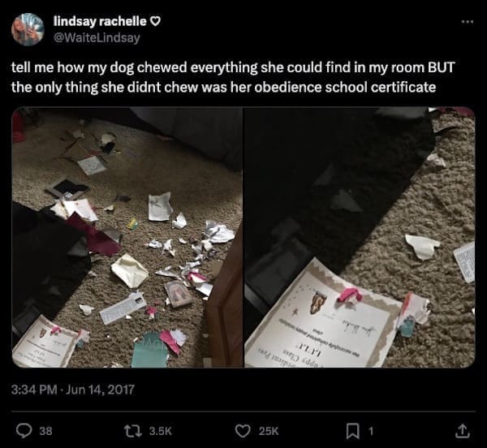Click the bookmark count of 1
This screenshot has height=448, width=487.
click(x=371, y=431)
